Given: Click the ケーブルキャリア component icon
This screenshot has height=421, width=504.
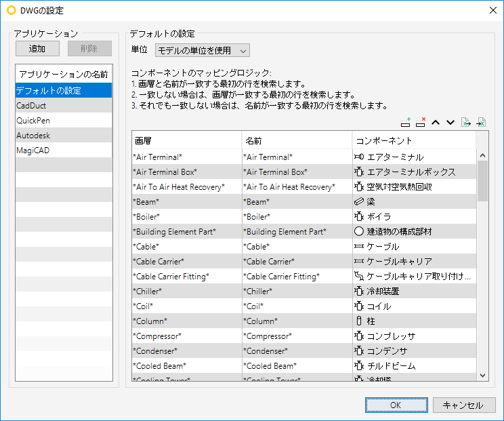Looking at the screenshot, I should (359, 262).
